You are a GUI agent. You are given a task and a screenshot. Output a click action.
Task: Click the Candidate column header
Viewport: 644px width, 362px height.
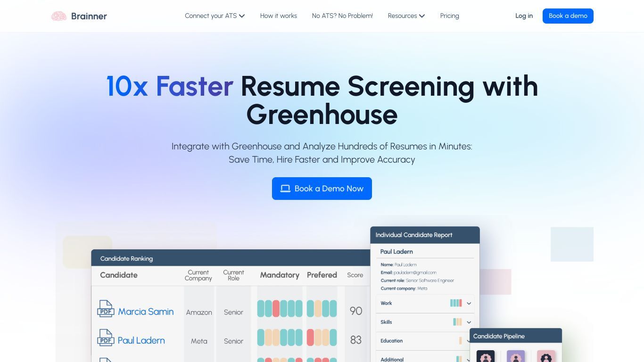tap(119, 275)
